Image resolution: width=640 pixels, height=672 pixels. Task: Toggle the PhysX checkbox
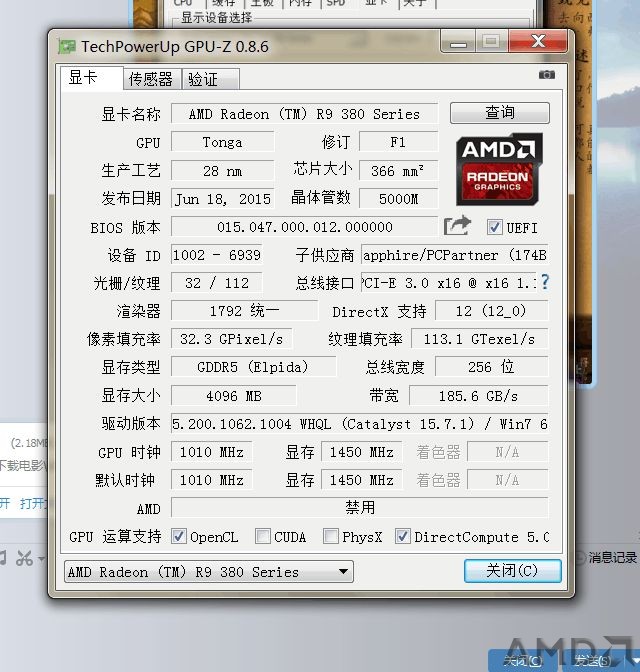331,537
